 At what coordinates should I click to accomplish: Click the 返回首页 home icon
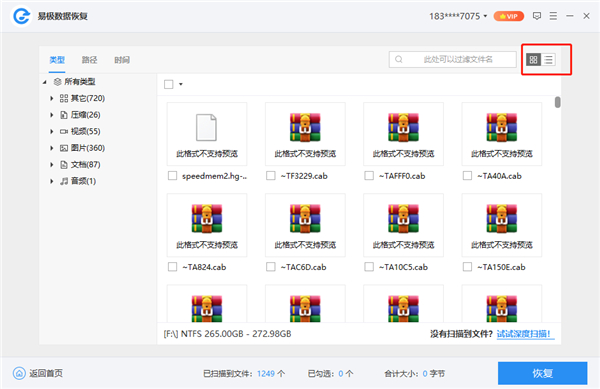19,373
